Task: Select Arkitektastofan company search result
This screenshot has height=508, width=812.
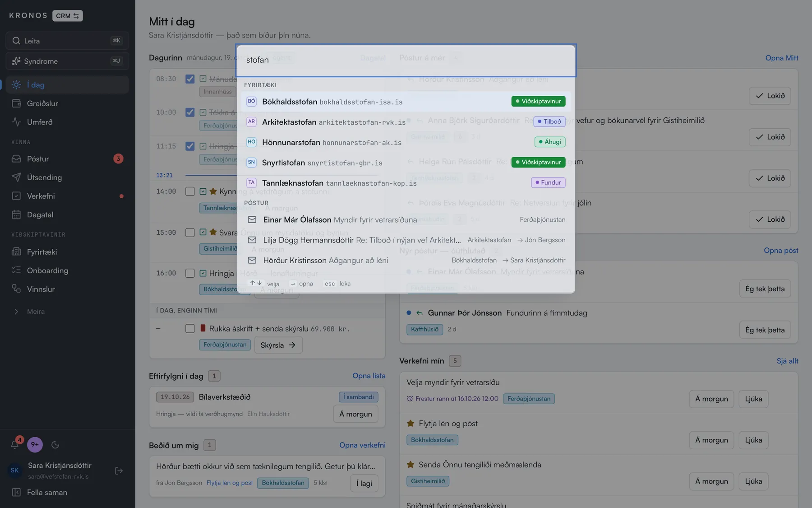Action: click(406, 122)
